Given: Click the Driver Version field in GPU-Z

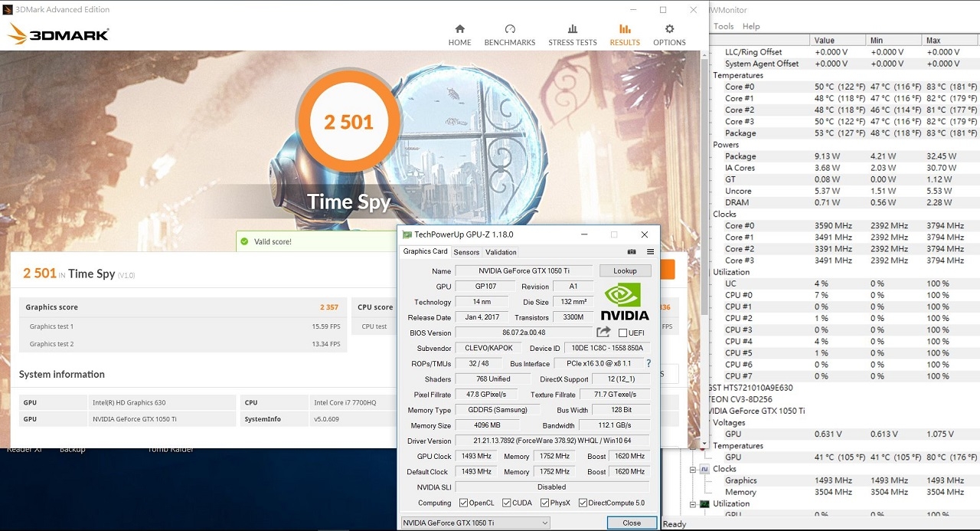Looking at the screenshot, I should (x=552, y=441).
